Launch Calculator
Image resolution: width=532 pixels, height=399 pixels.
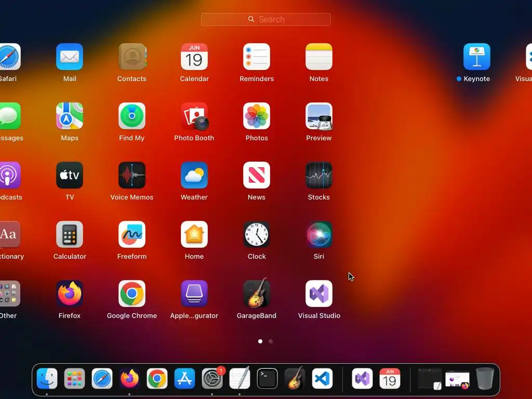tap(70, 234)
